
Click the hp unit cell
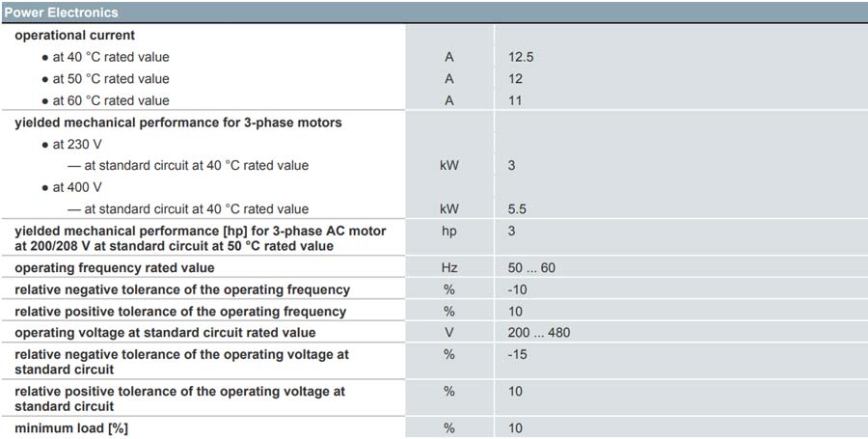click(448, 231)
